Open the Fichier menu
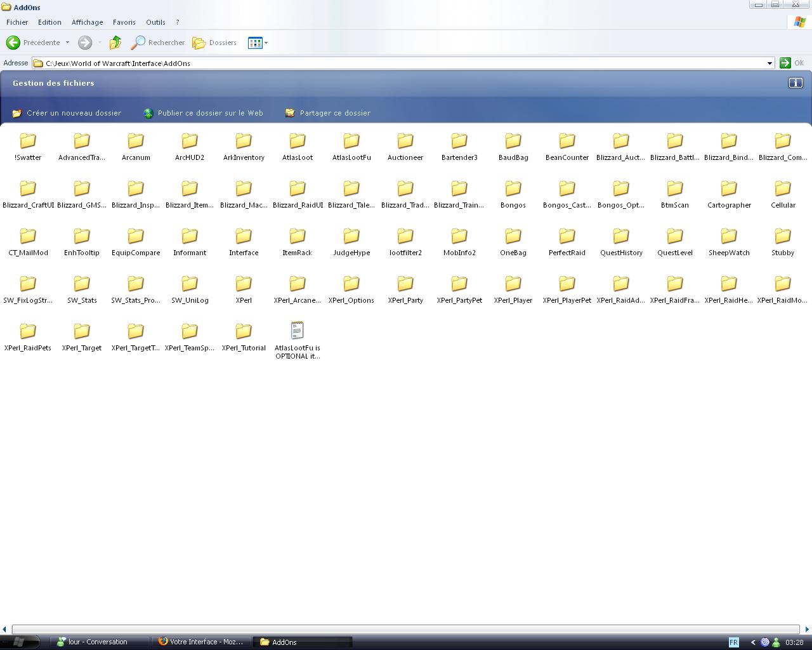 (x=17, y=22)
